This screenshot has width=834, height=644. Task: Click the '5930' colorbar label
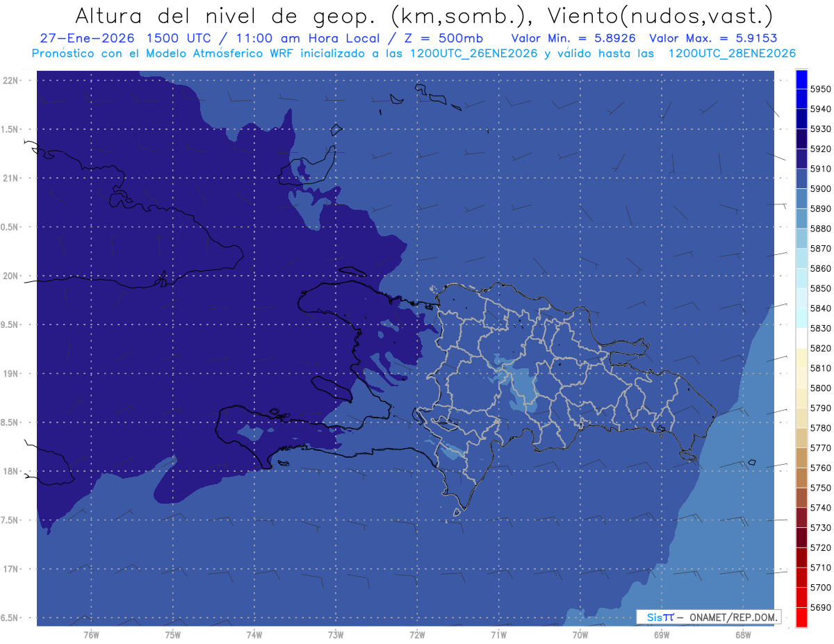pyautogui.click(x=820, y=129)
